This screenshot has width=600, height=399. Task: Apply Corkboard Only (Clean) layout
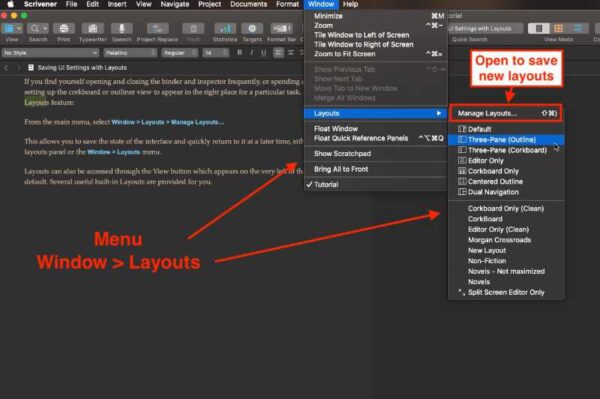(506, 208)
